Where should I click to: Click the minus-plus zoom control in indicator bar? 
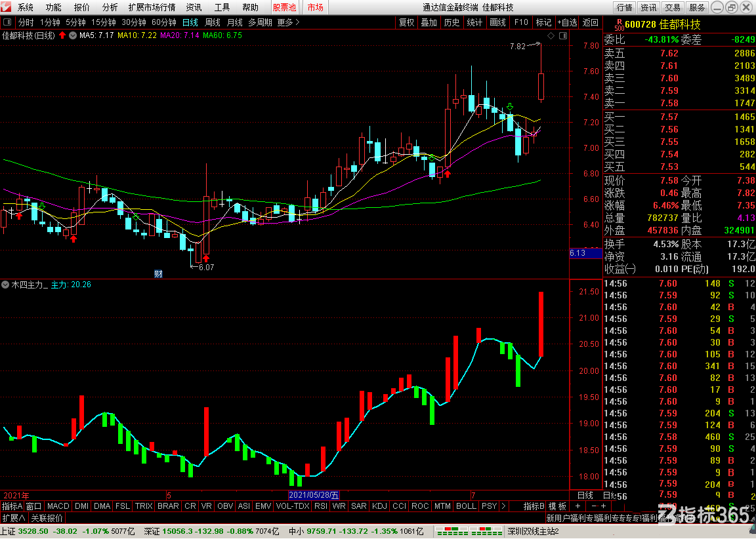pos(598,506)
